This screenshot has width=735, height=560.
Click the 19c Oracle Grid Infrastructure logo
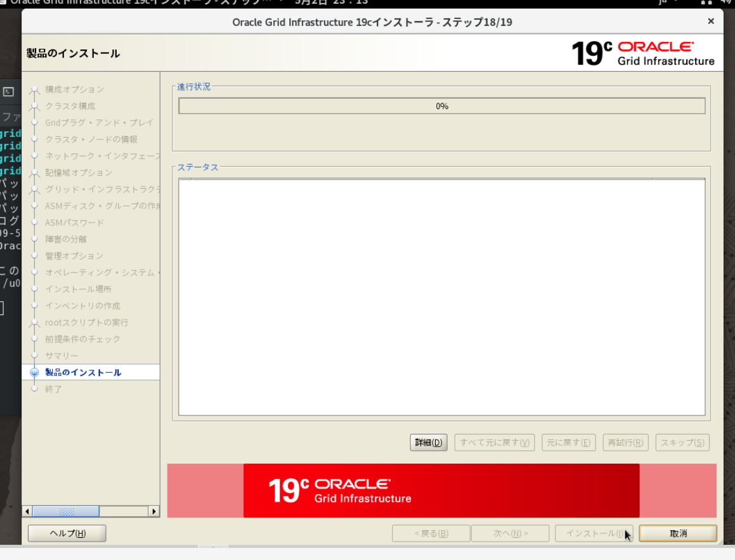click(642, 53)
